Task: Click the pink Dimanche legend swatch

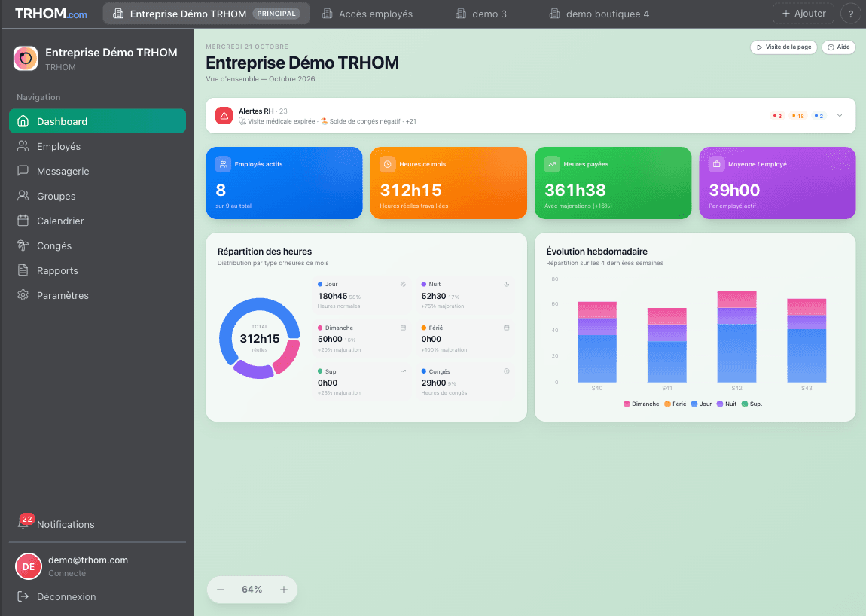Action: (x=627, y=404)
